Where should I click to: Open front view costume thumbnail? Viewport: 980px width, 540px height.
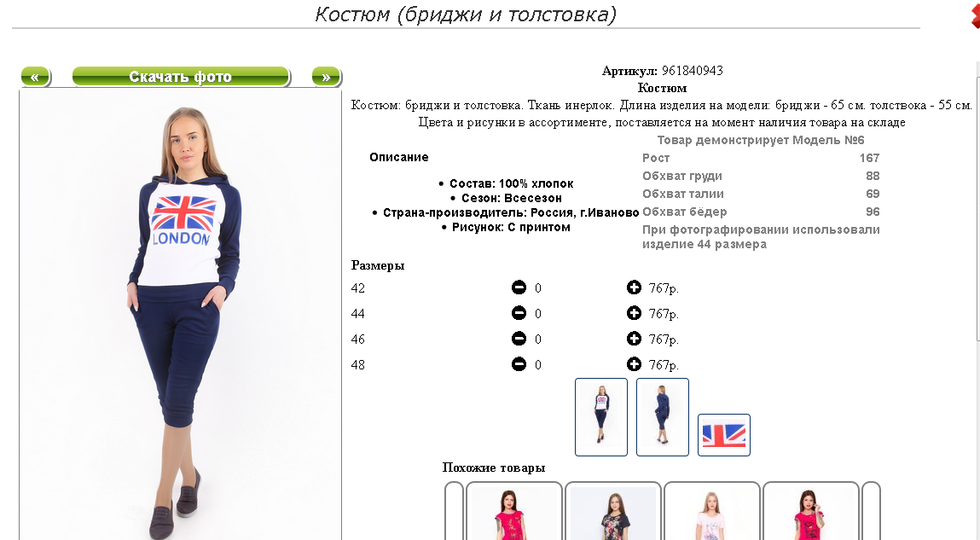(601, 417)
